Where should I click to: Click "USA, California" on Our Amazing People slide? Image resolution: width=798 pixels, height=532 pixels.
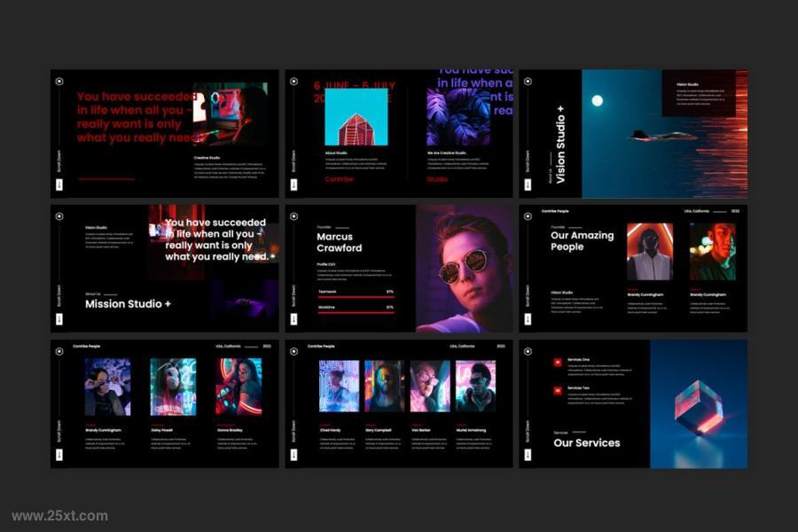(697, 211)
